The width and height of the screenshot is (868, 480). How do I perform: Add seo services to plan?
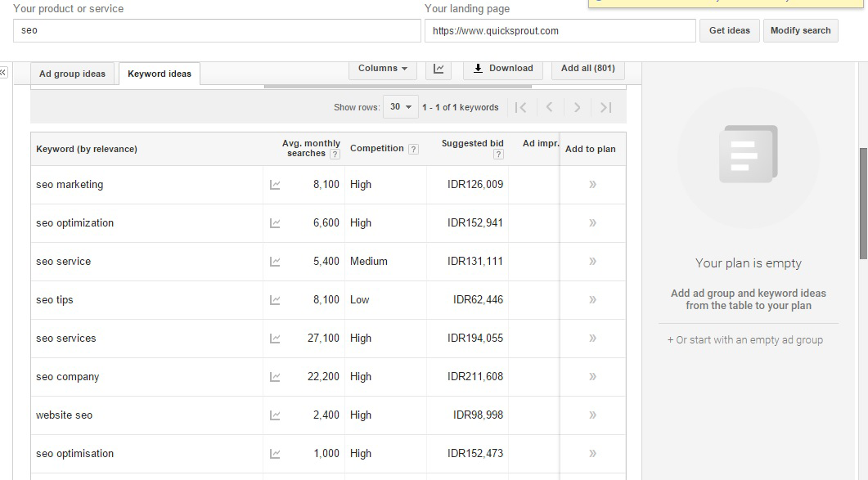click(x=592, y=339)
